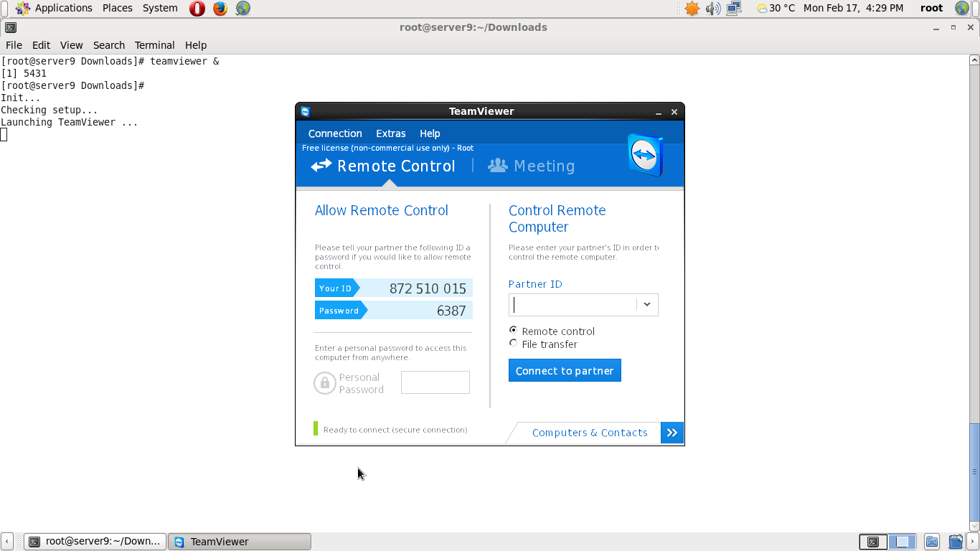Open the Extras menu
This screenshot has height=551, width=980.
(x=391, y=133)
